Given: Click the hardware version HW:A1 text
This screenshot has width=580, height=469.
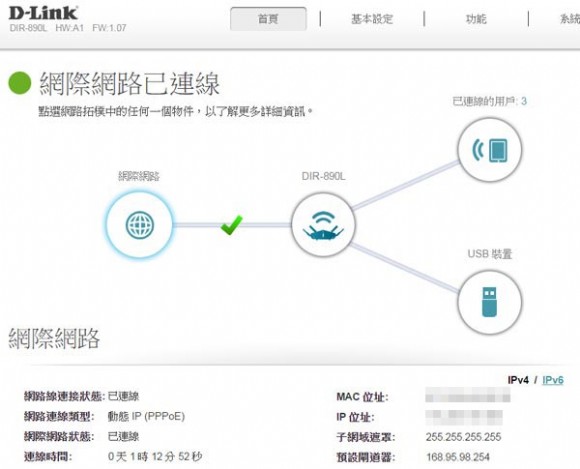Looking at the screenshot, I should tap(70, 28).
